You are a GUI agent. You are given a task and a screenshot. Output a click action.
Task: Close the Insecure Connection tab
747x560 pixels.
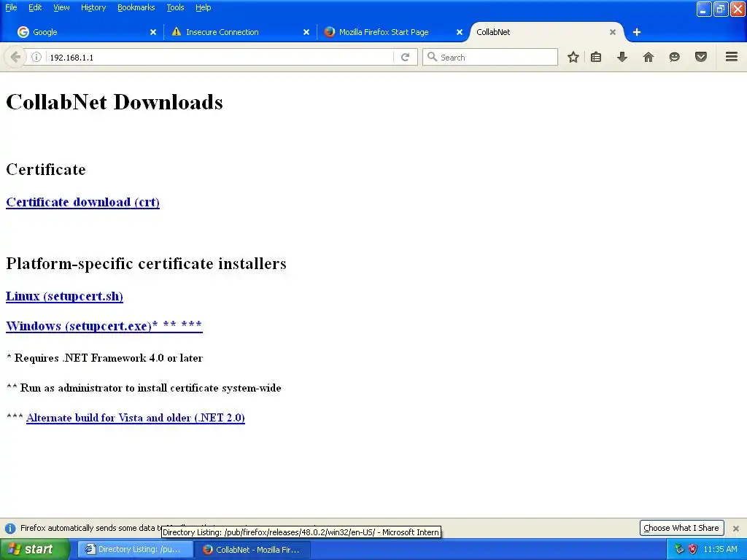coord(306,32)
